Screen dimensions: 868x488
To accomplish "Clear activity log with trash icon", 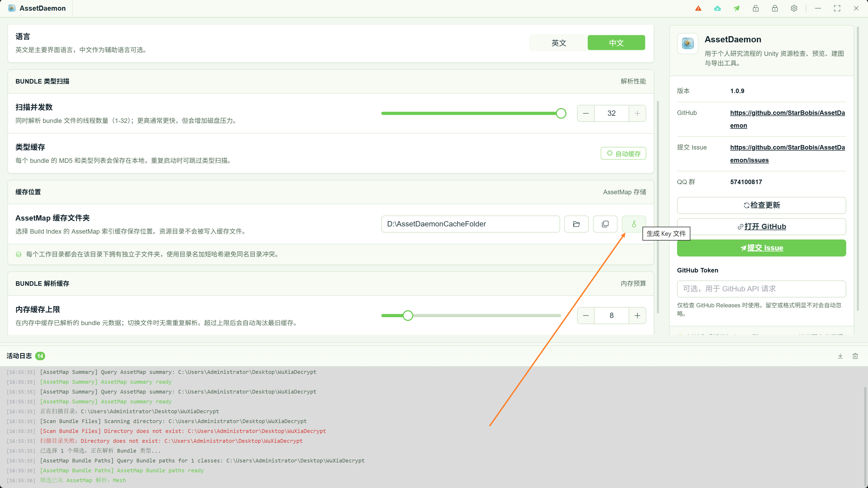I will pyautogui.click(x=855, y=356).
